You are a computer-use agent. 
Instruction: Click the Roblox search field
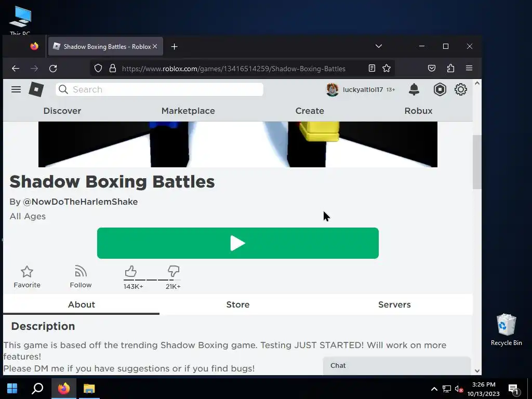(159, 89)
